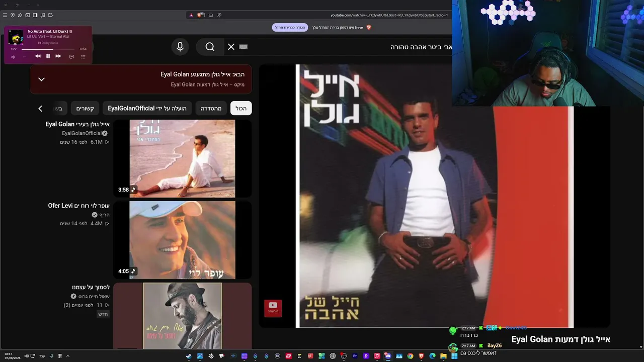
Task: Open the Eyal Golan בעירי video title
Action: 77,124
